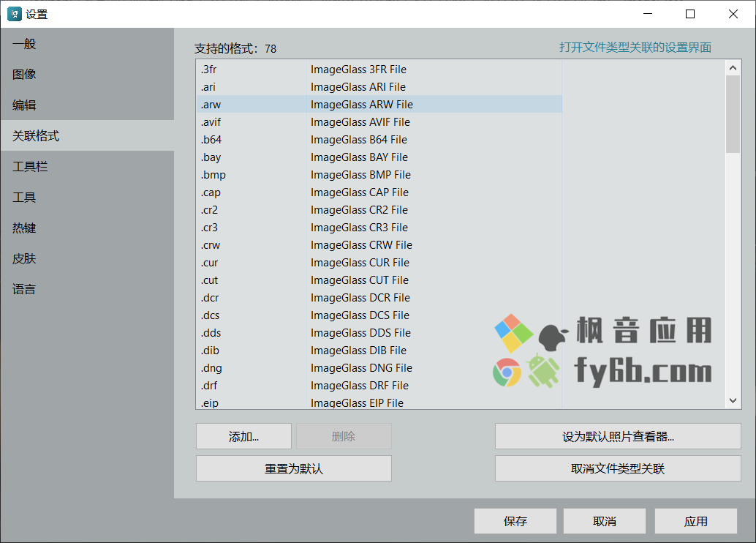Click the ImageGlass BMP File description
The width and height of the screenshot is (756, 543).
tap(360, 175)
